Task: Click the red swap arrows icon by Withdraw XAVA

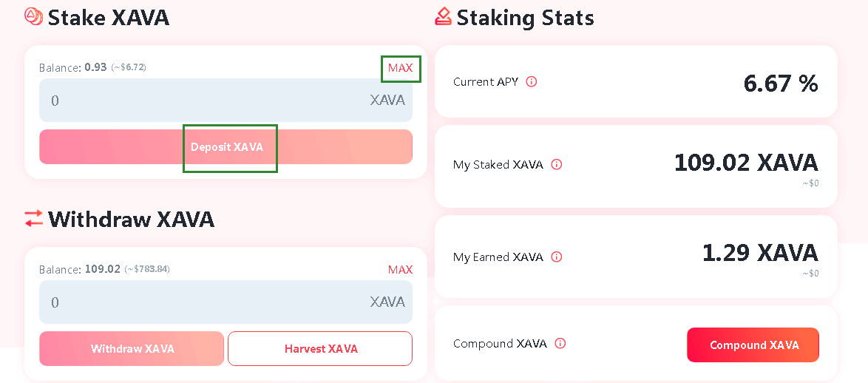Action: click(34, 218)
